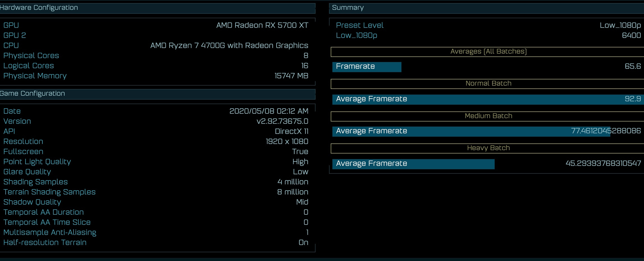Image resolution: width=644 pixels, height=261 pixels.
Task: Select the Glare Quality value Low
Action: click(x=301, y=172)
